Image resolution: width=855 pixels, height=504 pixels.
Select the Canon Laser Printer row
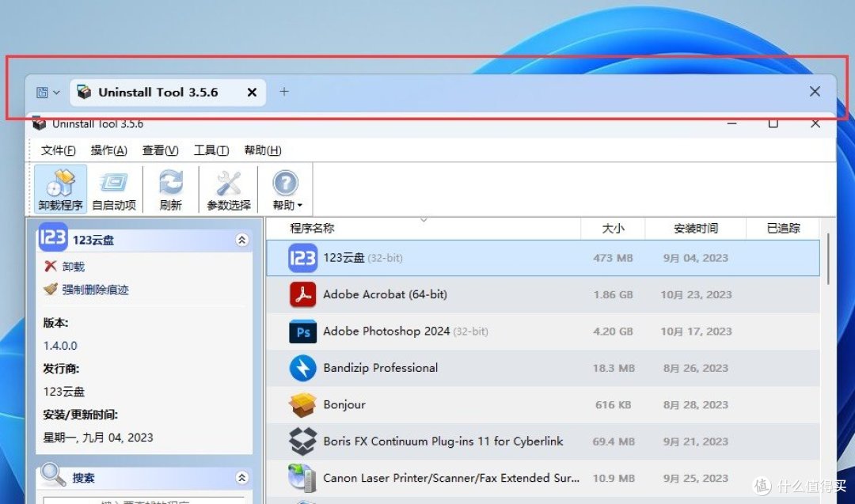pyautogui.click(x=543, y=478)
